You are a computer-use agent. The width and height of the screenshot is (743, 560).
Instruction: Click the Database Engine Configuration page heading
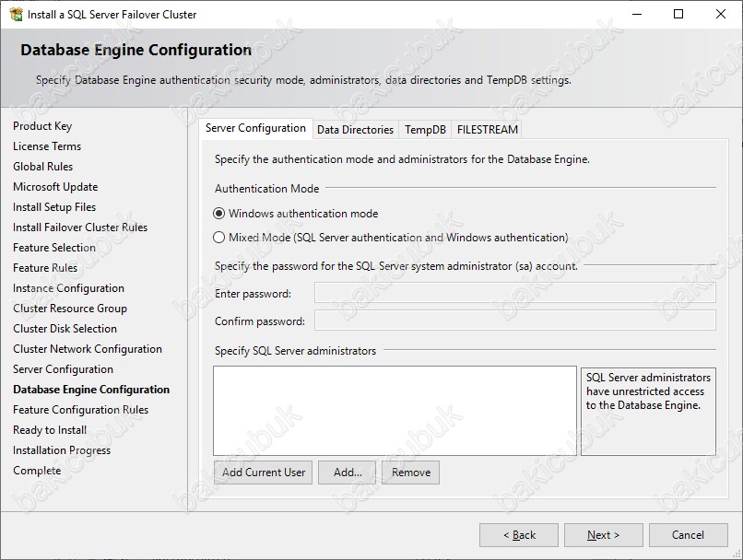[136, 50]
